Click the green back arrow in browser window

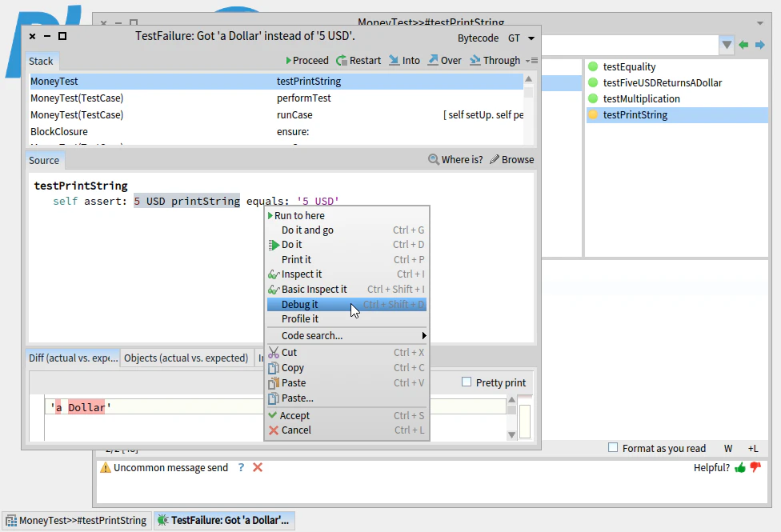coord(743,45)
